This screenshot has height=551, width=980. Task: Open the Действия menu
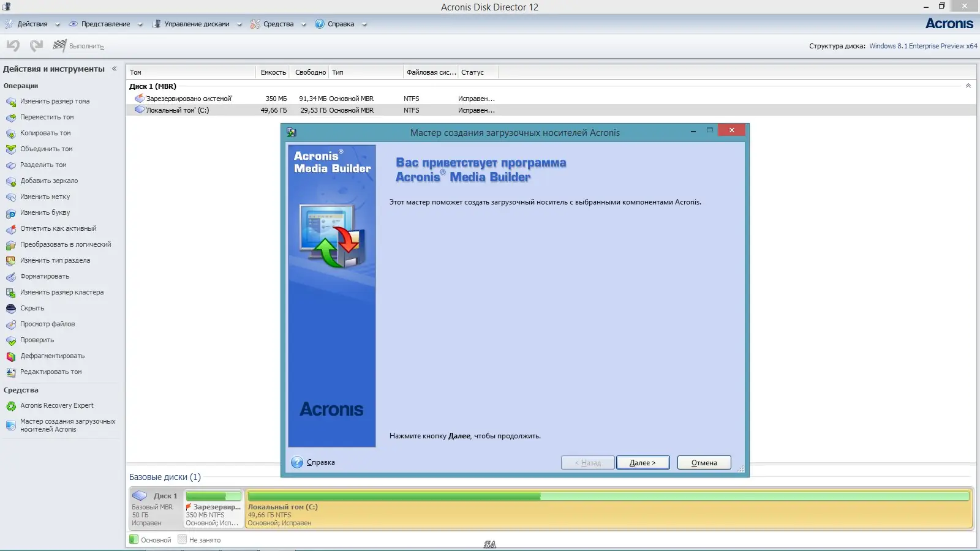click(x=32, y=24)
